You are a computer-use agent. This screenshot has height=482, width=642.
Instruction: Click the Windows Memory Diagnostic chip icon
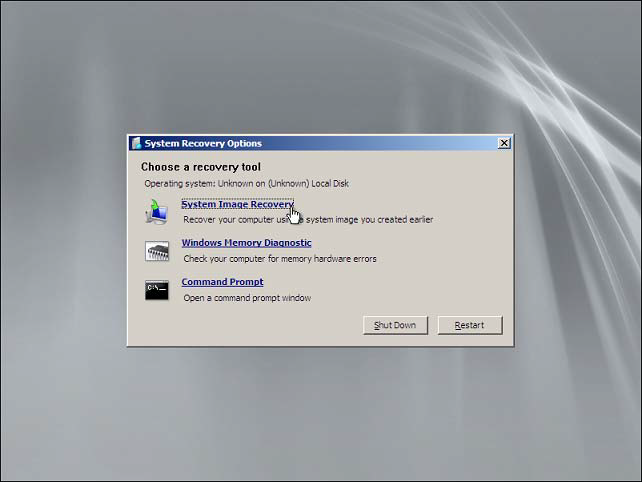pos(157,251)
